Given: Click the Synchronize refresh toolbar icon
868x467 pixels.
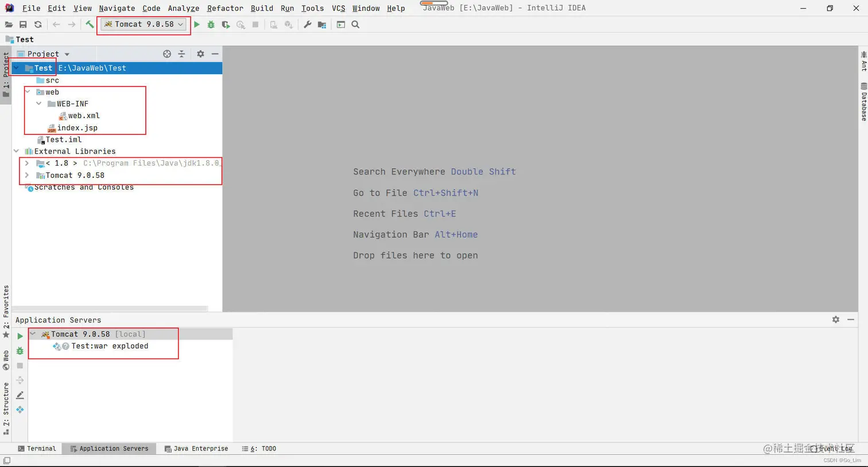Looking at the screenshot, I should (38, 25).
